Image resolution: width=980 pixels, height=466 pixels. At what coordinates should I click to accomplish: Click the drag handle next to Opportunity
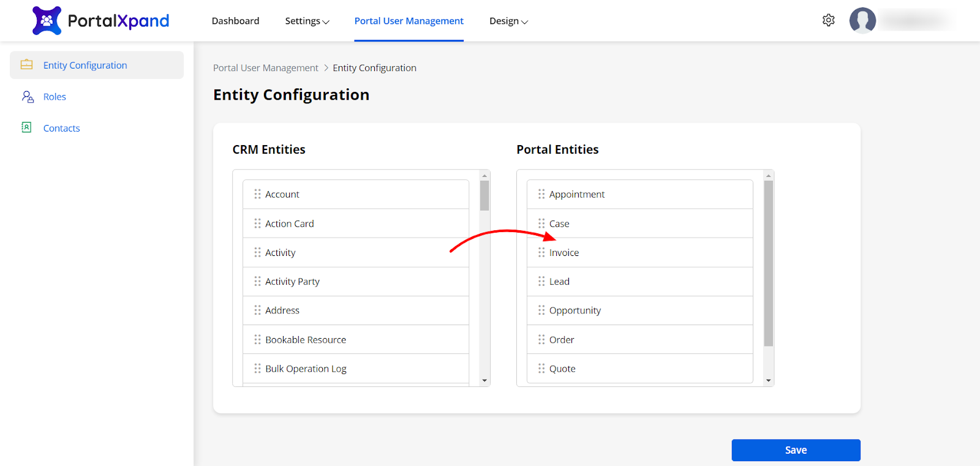click(541, 310)
